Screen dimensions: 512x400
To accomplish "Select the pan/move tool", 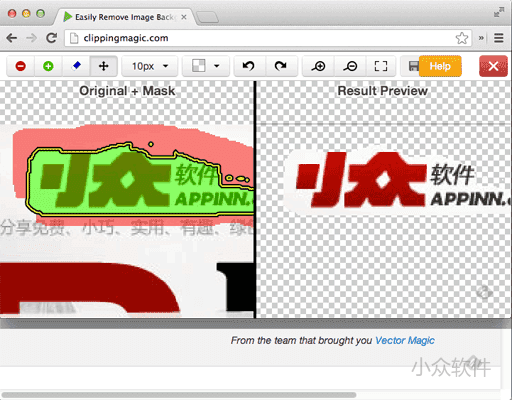I will (x=104, y=66).
